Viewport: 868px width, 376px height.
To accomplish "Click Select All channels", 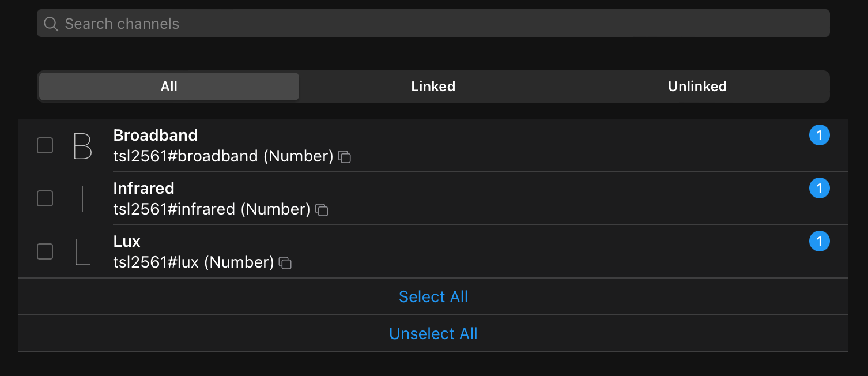I will (433, 296).
